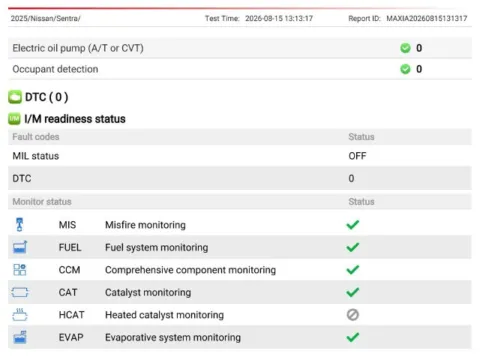Click 'Misfire monitoring' description text
The image size is (480, 360).
click(x=145, y=225)
